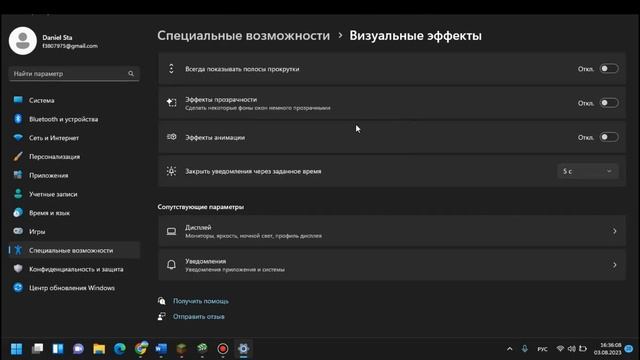Open 'Учетные записи' section
Viewport: 640px width, 360px height.
click(74, 194)
